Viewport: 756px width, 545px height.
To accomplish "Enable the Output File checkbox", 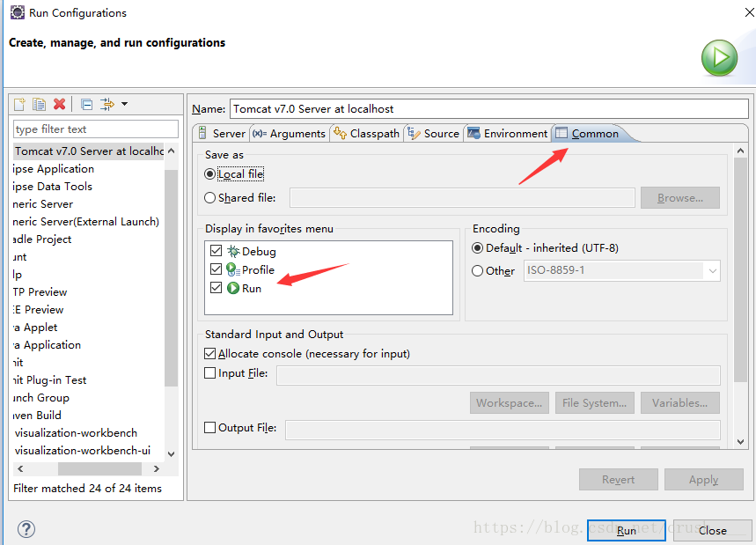I will point(209,427).
